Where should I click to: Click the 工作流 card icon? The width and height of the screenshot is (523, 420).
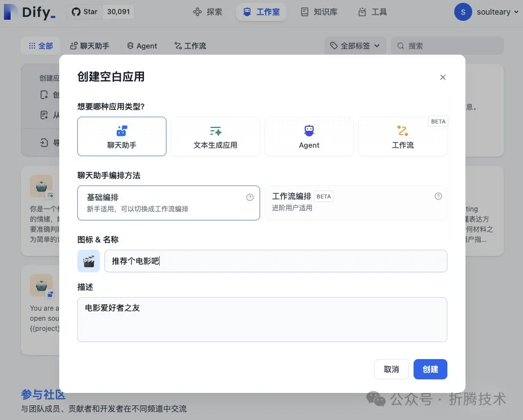pos(403,131)
